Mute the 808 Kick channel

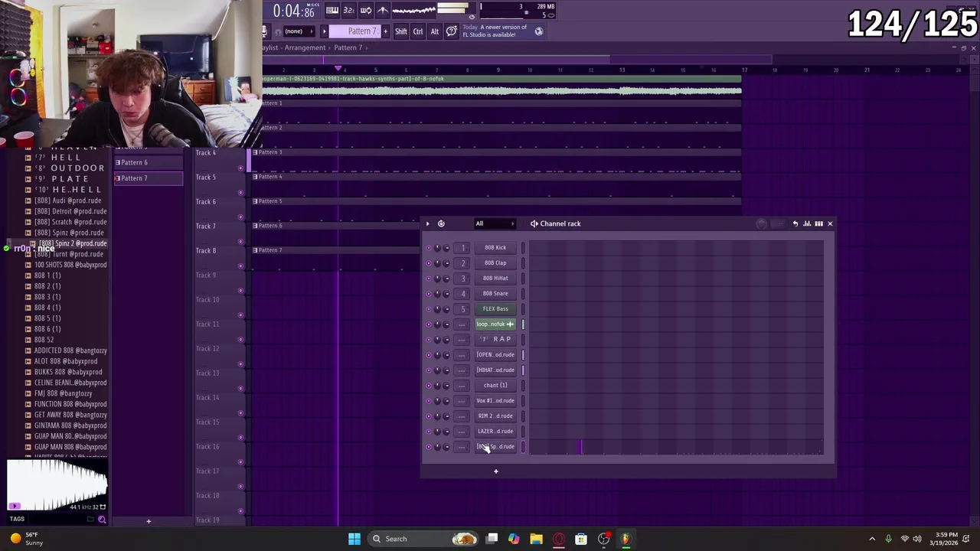(x=428, y=248)
